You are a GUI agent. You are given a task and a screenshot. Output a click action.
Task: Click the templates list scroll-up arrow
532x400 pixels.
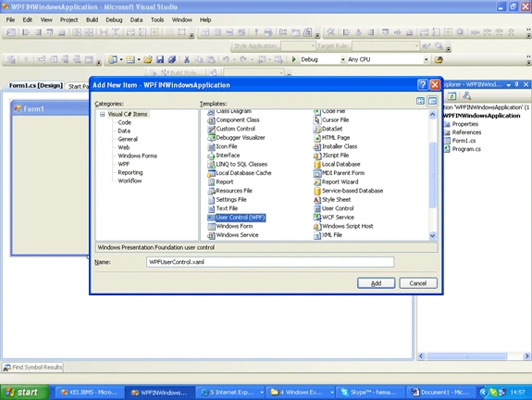pyautogui.click(x=432, y=115)
